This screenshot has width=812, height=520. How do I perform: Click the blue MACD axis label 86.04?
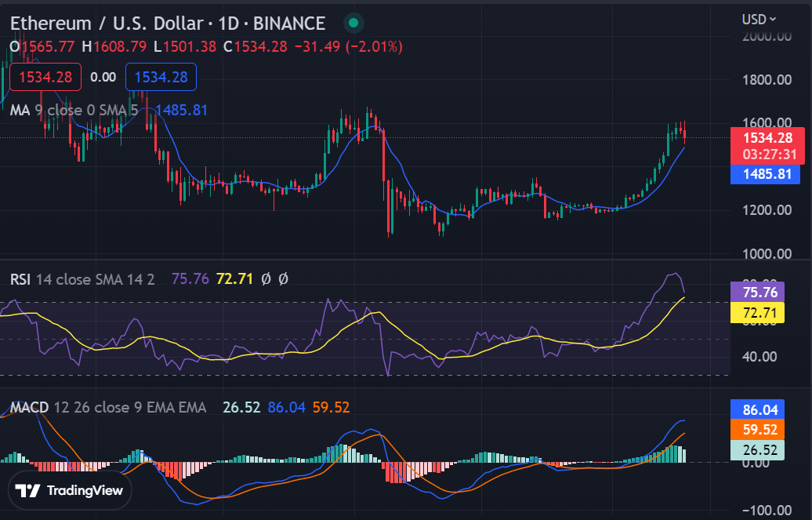(758, 410)
